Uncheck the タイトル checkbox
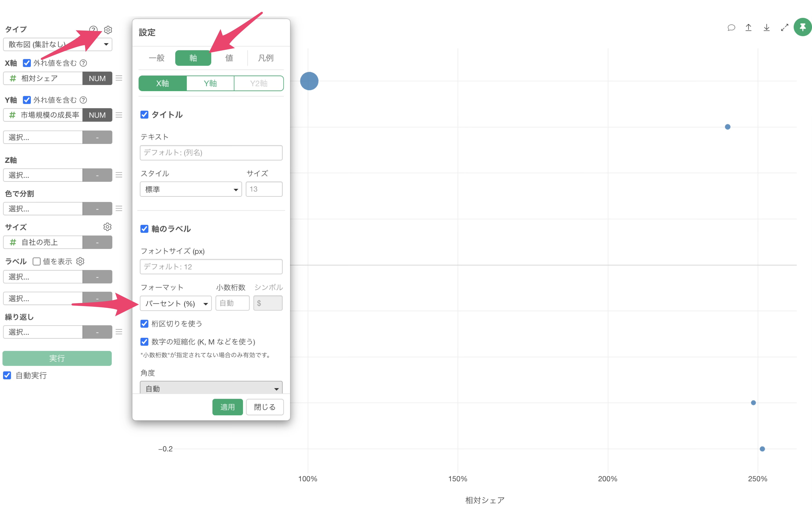 point(144,115)
